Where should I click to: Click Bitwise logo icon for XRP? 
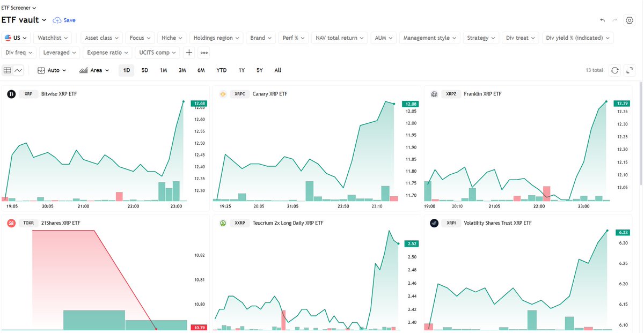pos(11,94)
